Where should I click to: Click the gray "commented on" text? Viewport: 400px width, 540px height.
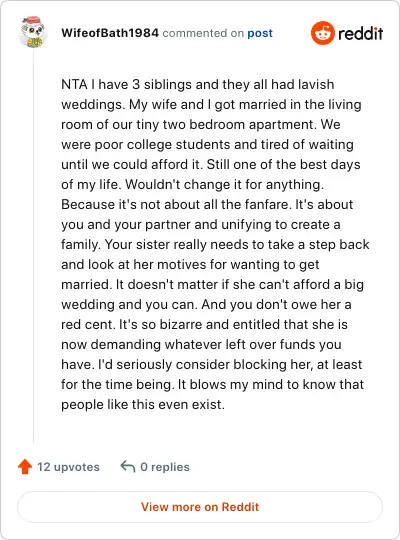tap(203, 33)
